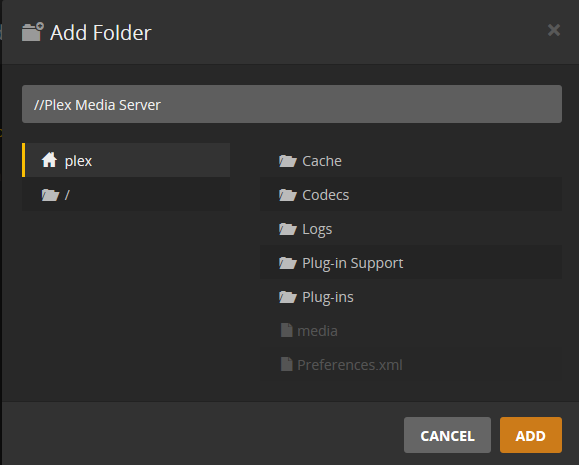Close the Add Folder dialog

pos(554,30)
